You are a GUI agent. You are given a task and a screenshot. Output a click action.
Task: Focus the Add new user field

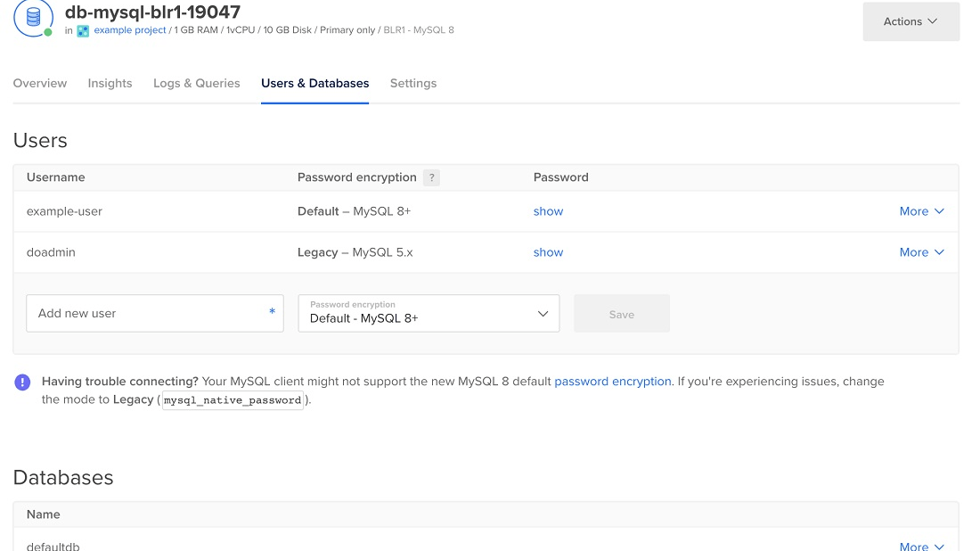coord(155,313)
